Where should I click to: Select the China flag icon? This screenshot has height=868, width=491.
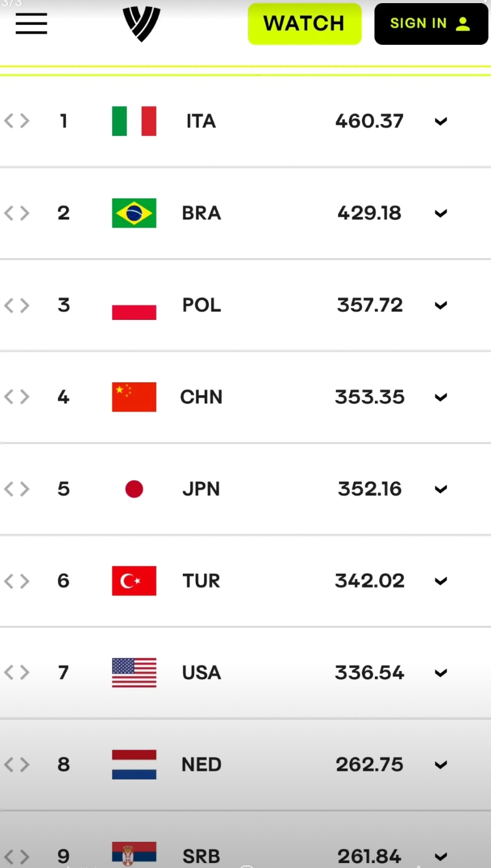coord(134,397)
